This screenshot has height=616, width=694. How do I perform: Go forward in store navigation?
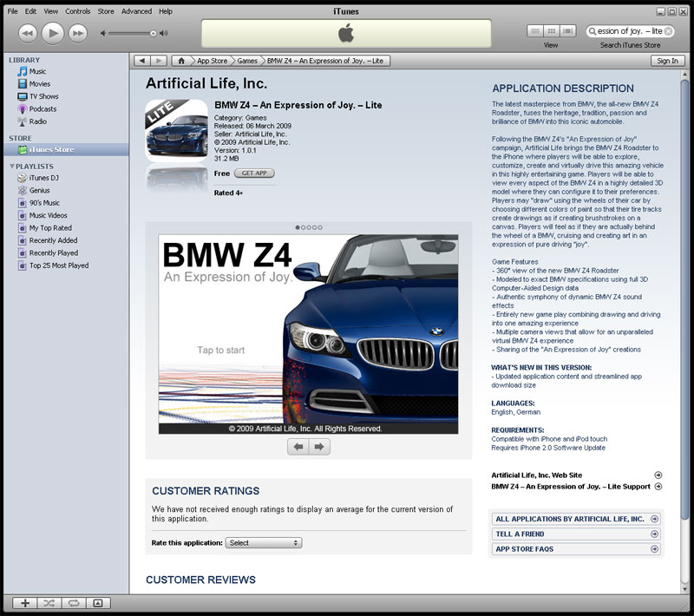(x=159, y=61)
